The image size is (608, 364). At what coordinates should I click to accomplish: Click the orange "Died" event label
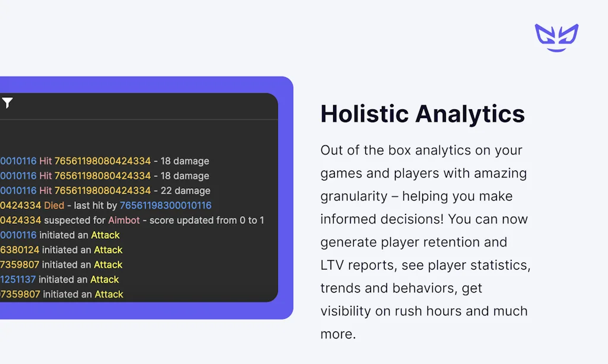click(54, 205)
